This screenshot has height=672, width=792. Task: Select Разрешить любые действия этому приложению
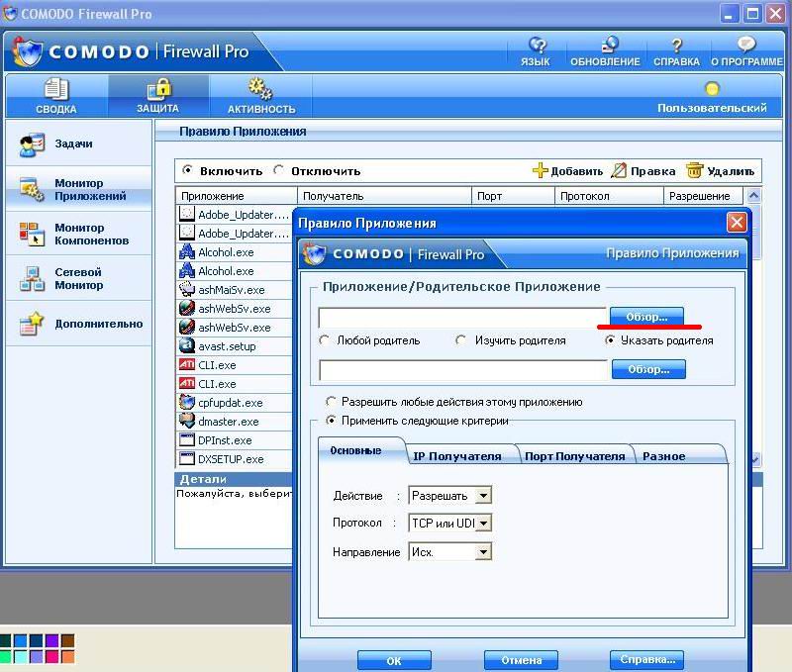click(331, 402)
